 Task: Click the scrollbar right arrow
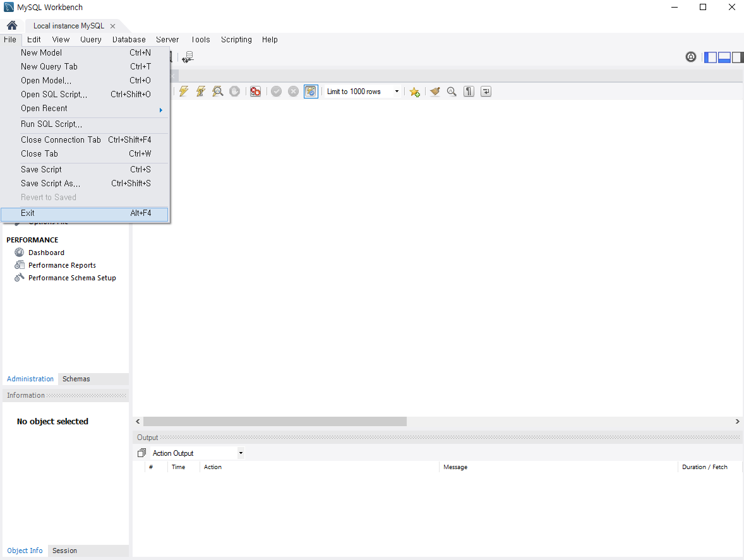coord(737,422)
